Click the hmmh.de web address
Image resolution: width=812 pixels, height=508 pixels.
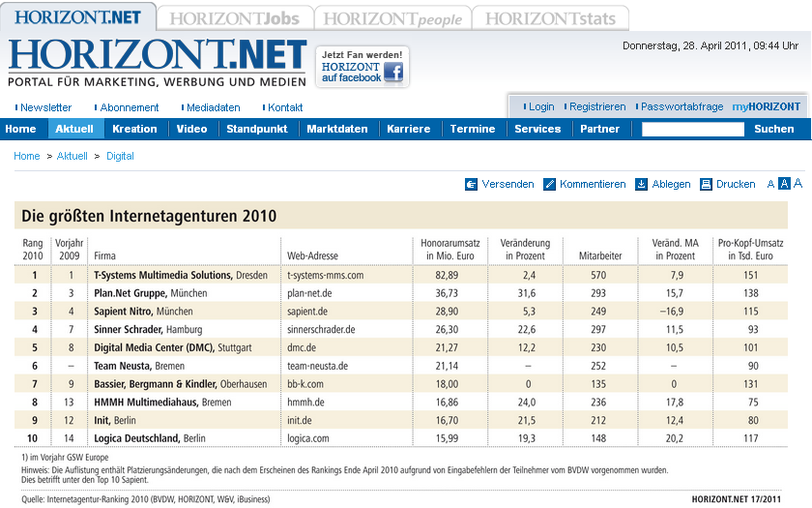[x=305, y=403]
